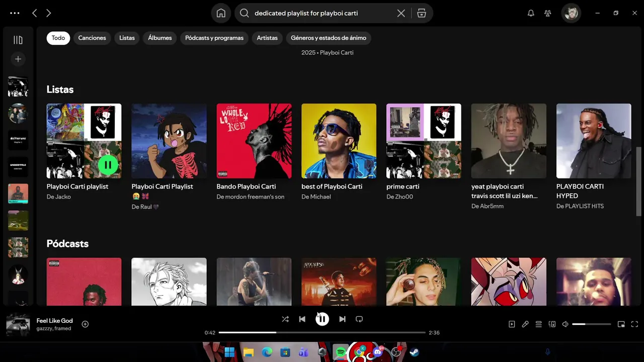Open Feel Like God song title
This screenshot has width=644, height=362.
[x=55, y=321]
